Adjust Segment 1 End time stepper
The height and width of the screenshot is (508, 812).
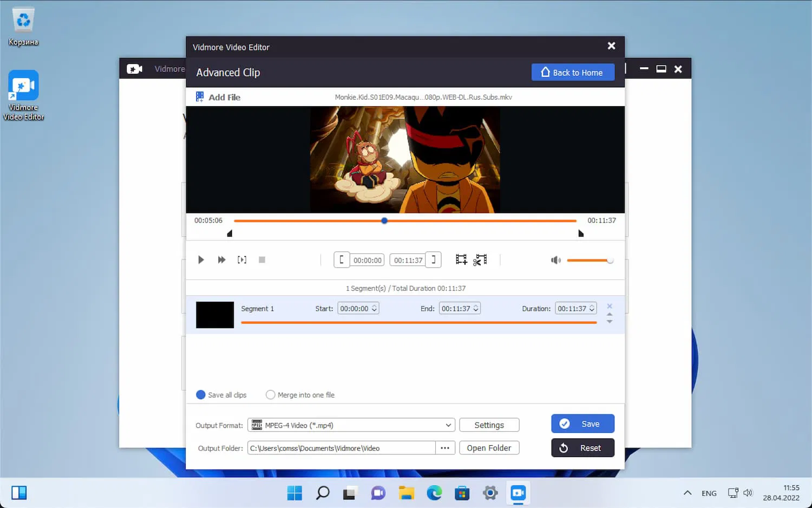pos(476,308)
